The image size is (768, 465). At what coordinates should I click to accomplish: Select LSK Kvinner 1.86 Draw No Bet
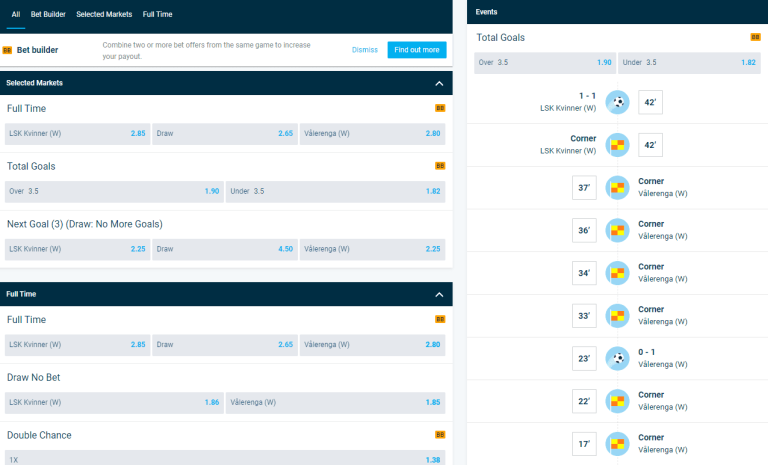tap(114, 403)
